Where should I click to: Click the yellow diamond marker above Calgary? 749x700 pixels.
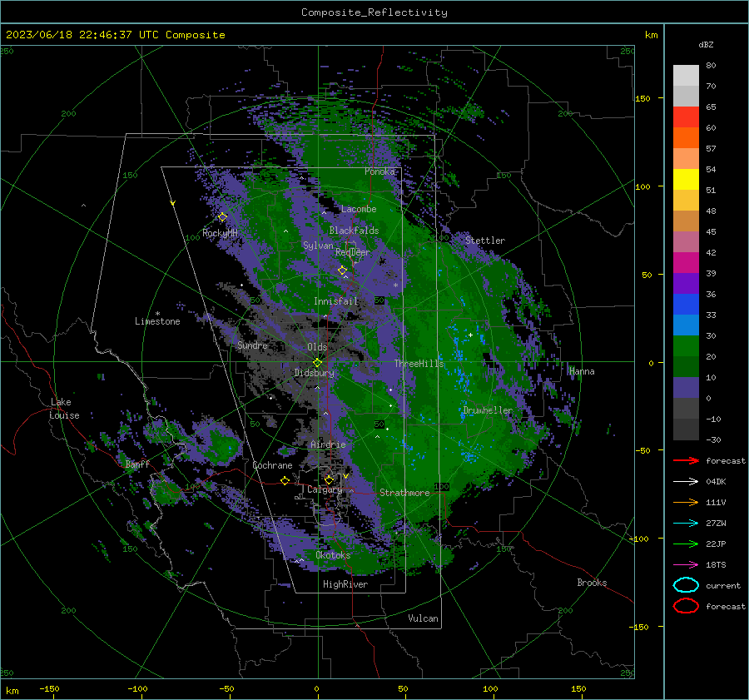click(329, 479)
